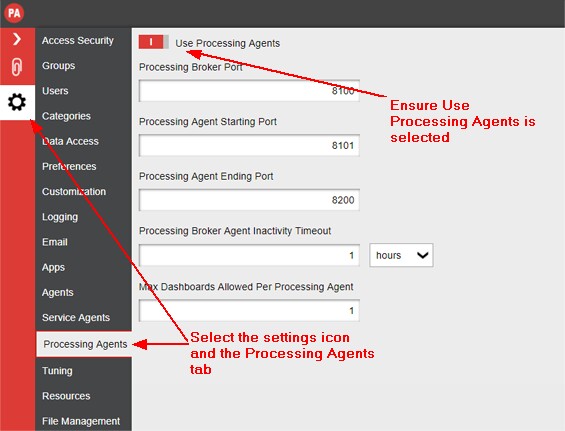Go to the Users tab
The width and height of the screenshot is (565, 431).
pyautogui.click(x=55, y=91)
